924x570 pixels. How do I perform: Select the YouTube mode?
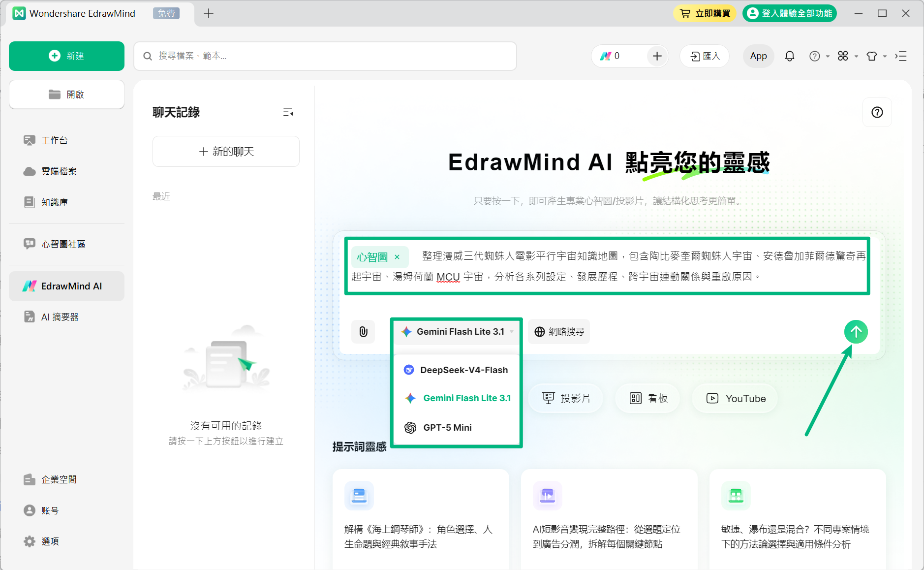[735, 398]
